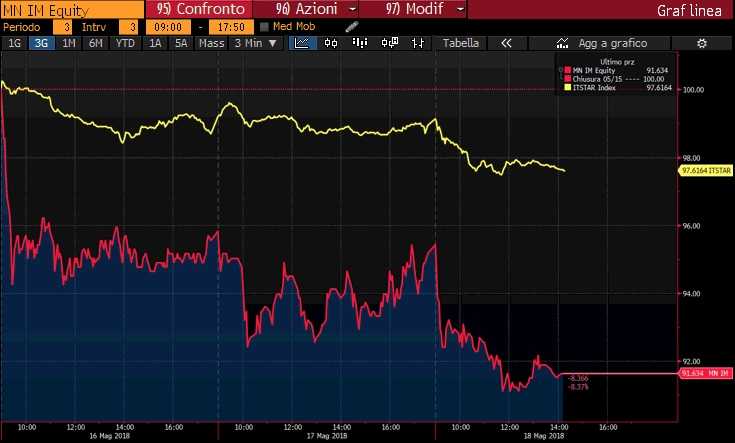Click the yellow ITSTAR Index legend swatch
Image resolution: width=735 pixels, height=443 pixels.
568,88
